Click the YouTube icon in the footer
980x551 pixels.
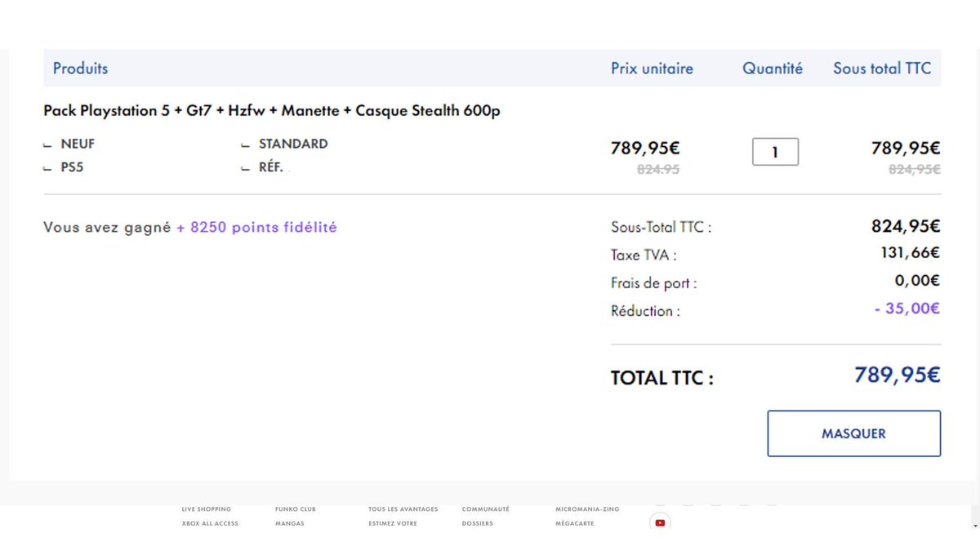tap(660, 523)
